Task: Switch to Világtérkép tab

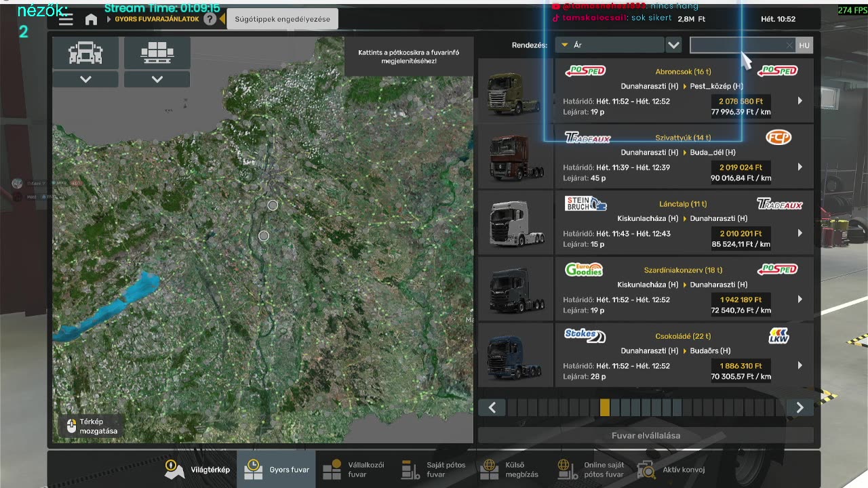Action: [x=198, y=469]
